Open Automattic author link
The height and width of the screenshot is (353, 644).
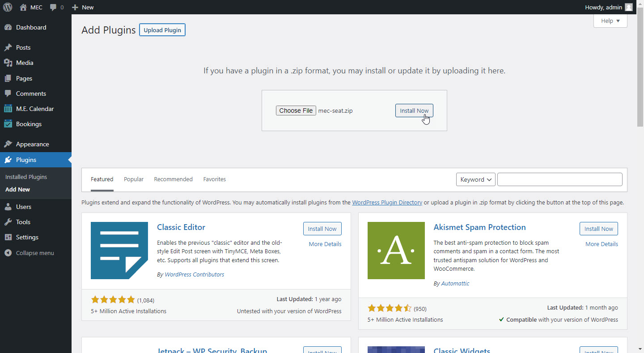click(455, 283)
